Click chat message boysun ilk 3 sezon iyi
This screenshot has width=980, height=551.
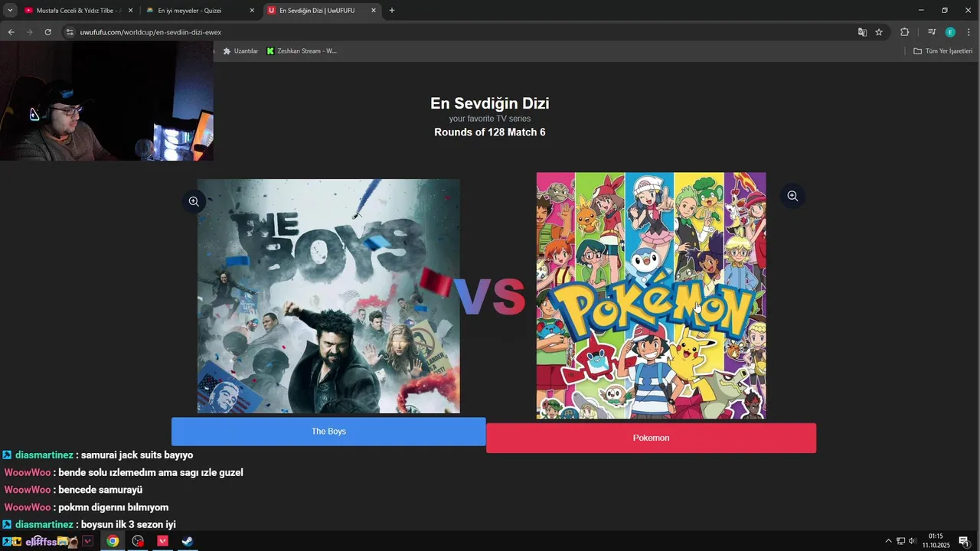coord(129,525)
